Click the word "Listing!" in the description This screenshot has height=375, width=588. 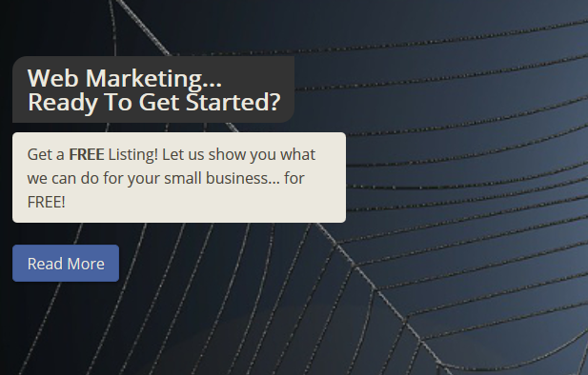tap(133, 155)
